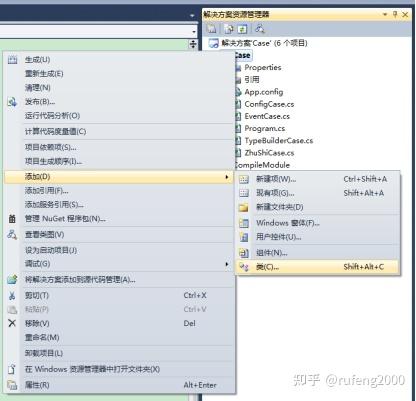Screen dimensions: 416x401
Task: Select Program.cs file
Action: [x=265, y=129]
